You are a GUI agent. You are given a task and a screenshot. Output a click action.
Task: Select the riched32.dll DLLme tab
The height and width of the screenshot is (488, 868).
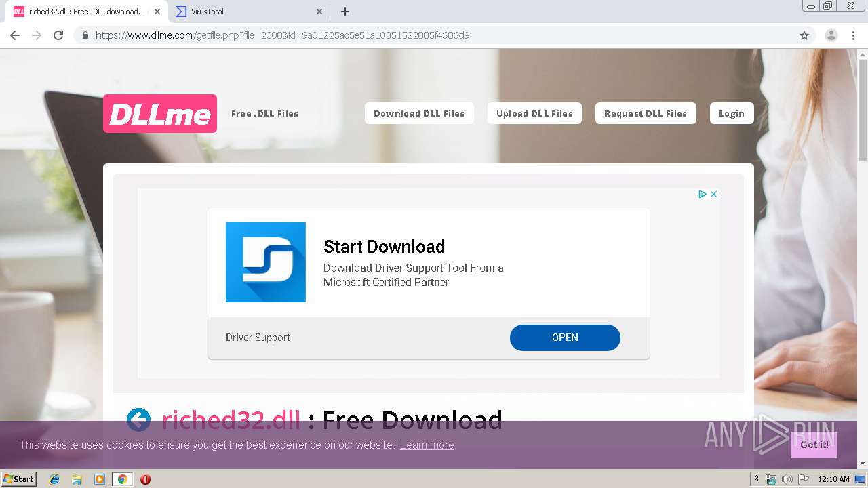(x=85, y=12)
